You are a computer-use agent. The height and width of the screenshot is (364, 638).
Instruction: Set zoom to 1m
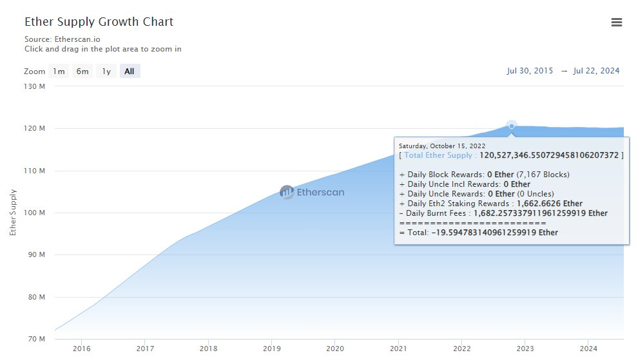59,72
